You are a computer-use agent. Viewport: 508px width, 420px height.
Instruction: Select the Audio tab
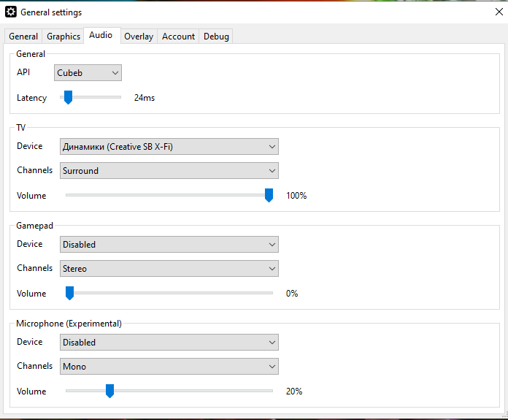click(101, 35)
